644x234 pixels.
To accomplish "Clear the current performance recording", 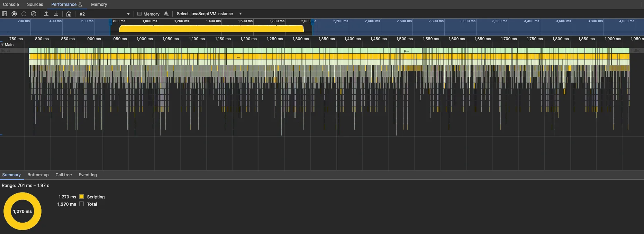I will [x=34, y=14].
